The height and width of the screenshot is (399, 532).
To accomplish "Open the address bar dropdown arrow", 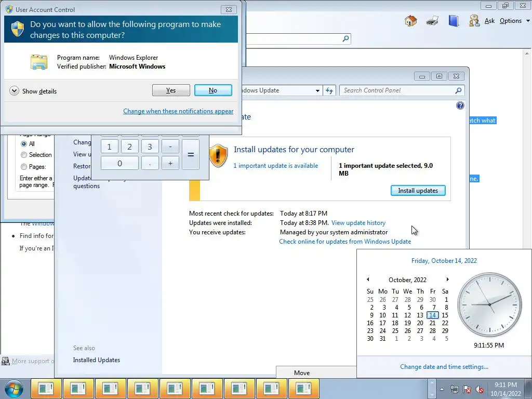I will click(317, 90).
